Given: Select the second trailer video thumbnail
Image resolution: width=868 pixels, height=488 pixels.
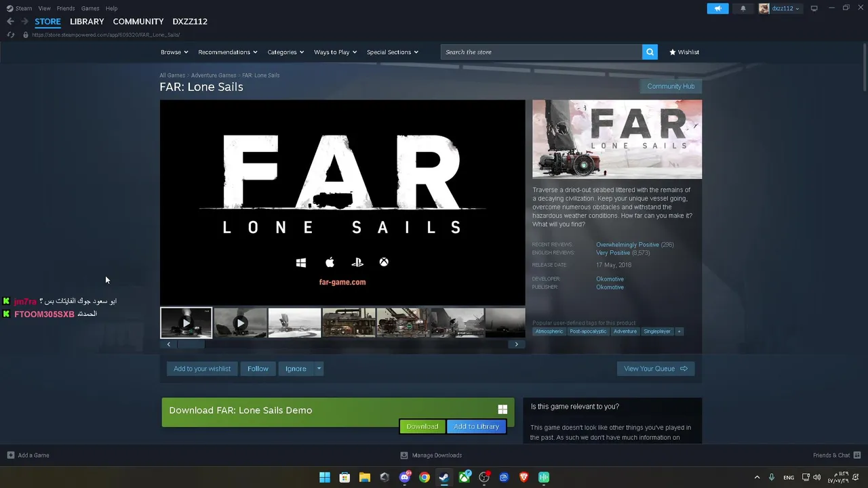Looking at the screenshot, I should [x=240, y=323].
